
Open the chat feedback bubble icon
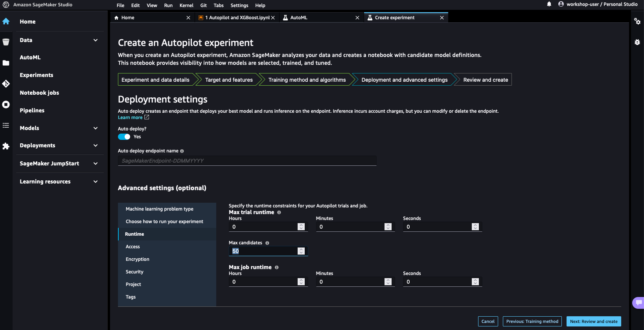click(x=638, y=302)
